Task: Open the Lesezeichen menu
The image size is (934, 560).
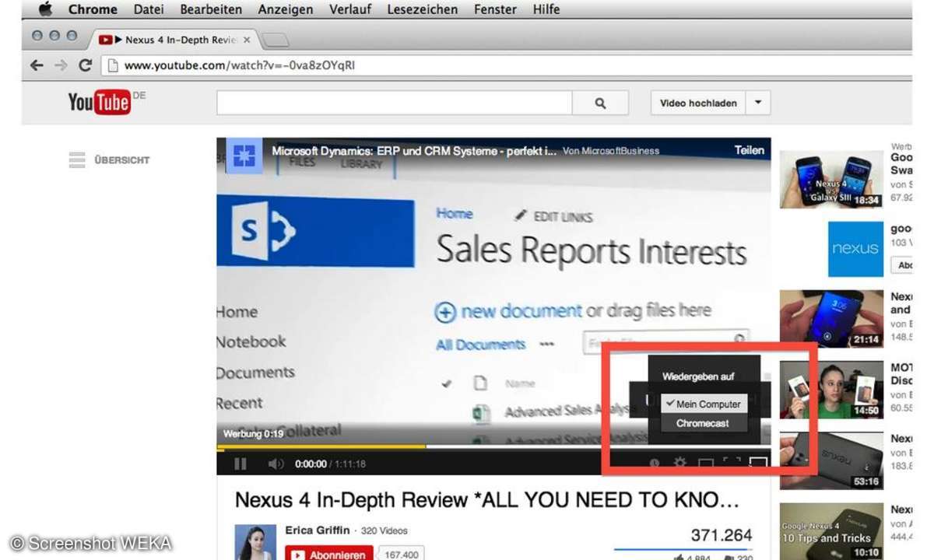Action: tap(421, 9)
